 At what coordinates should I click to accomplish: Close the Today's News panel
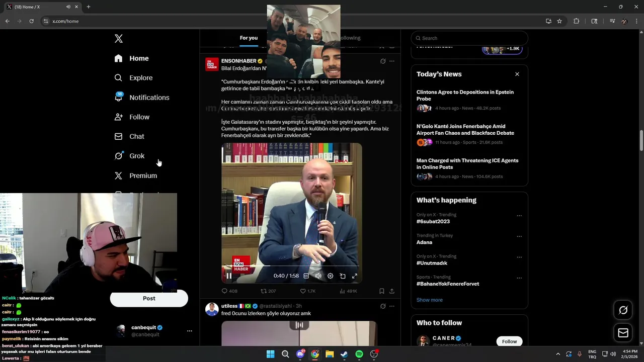pyautogui.click(x=517, y=74)
